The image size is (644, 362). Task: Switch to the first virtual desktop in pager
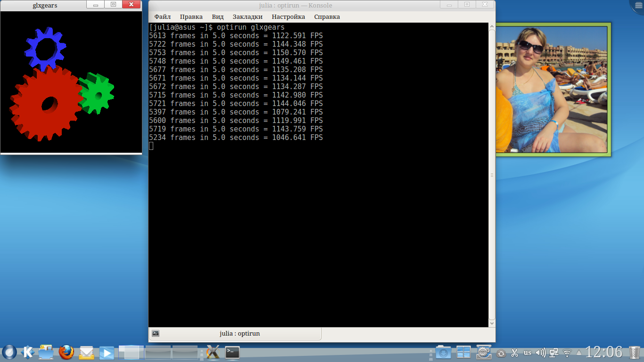132,352
